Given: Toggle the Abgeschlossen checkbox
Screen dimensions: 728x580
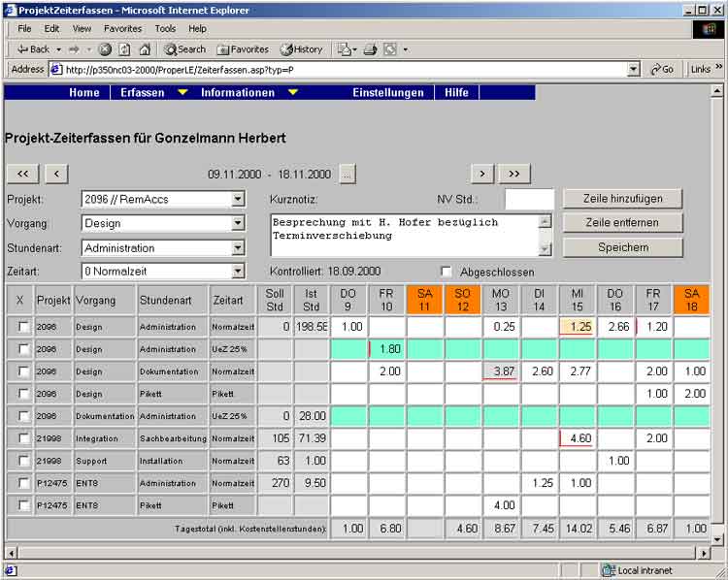Looking at the screenshot, I should (447, 272).
